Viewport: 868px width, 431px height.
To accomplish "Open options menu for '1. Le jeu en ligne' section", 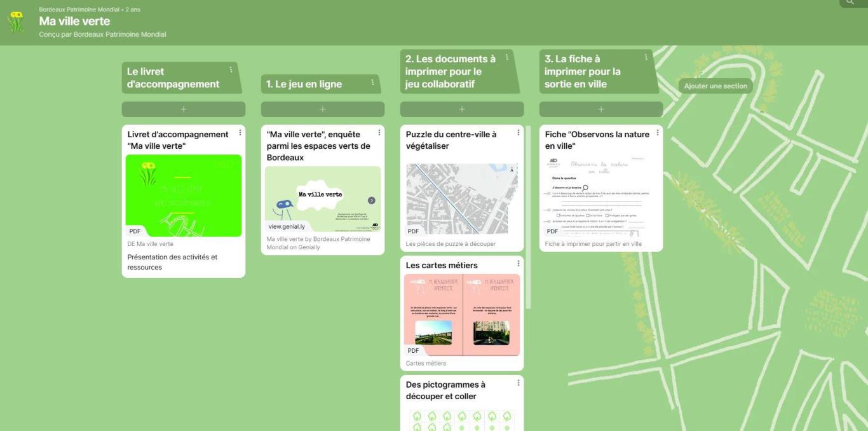I will coord(372,82).
